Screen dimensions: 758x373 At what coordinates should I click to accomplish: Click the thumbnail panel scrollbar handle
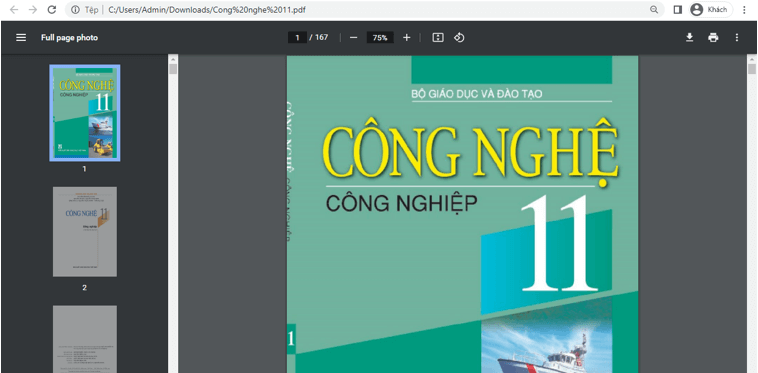(x=173, y=69)
